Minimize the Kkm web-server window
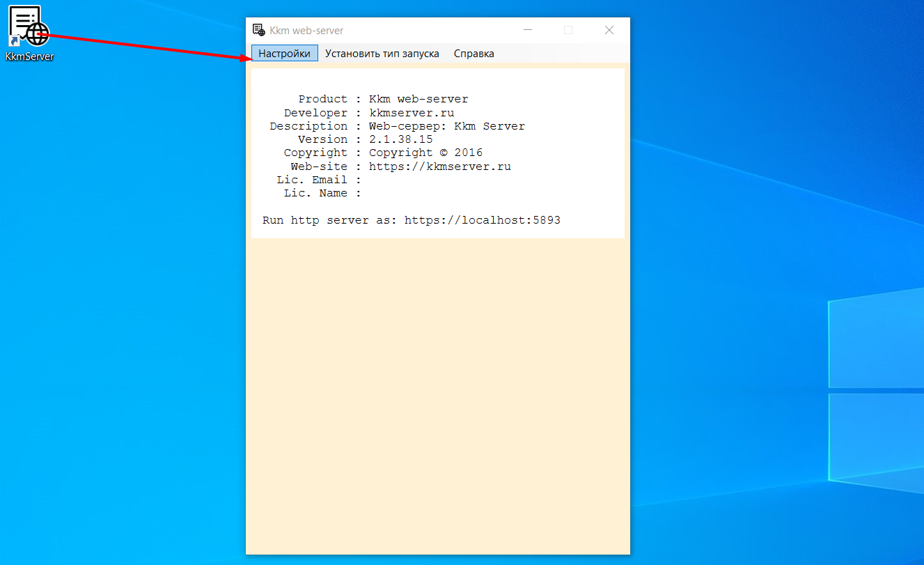This screenshot has width=924, height=565. [x=528, y=30]
